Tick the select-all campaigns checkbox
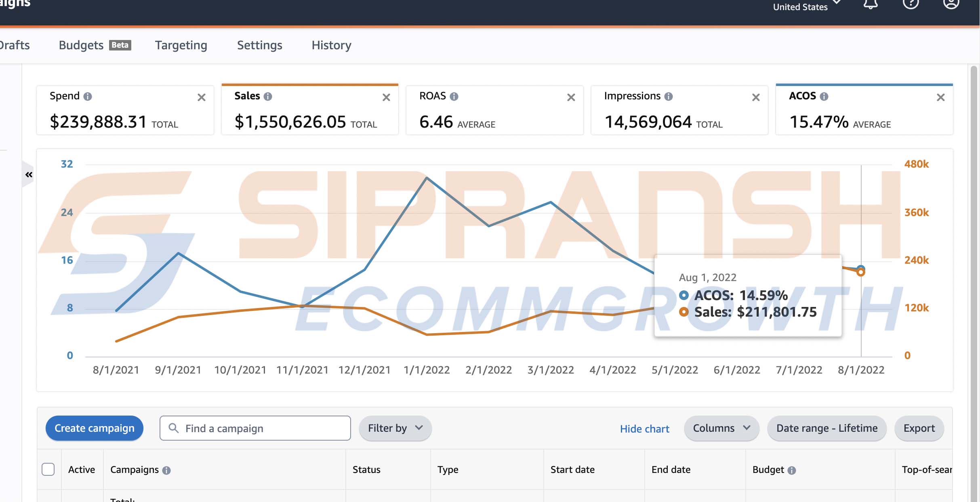The height and width of the screenshot is (502, 980). tap(48, 469)
